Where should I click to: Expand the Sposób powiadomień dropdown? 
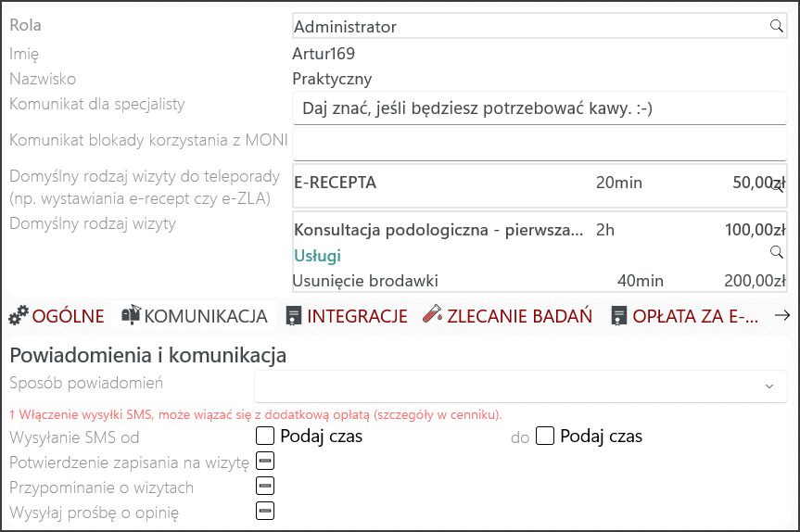[x=520, y=386]
